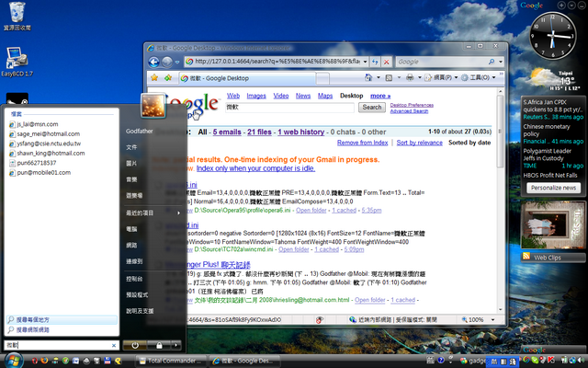Image resolution: width=588 pixels, height=368 pixels.
Task: Click the Google Desktop Search button
Action: 371,108
